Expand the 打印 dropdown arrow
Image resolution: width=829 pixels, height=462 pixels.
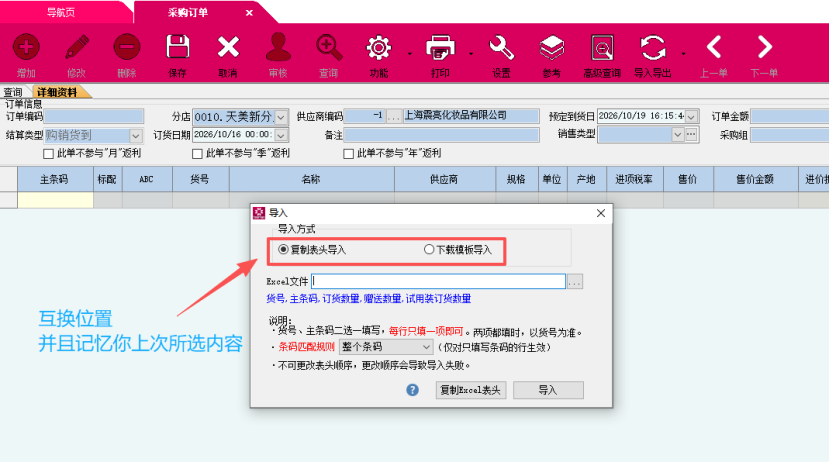pos(471,54)
